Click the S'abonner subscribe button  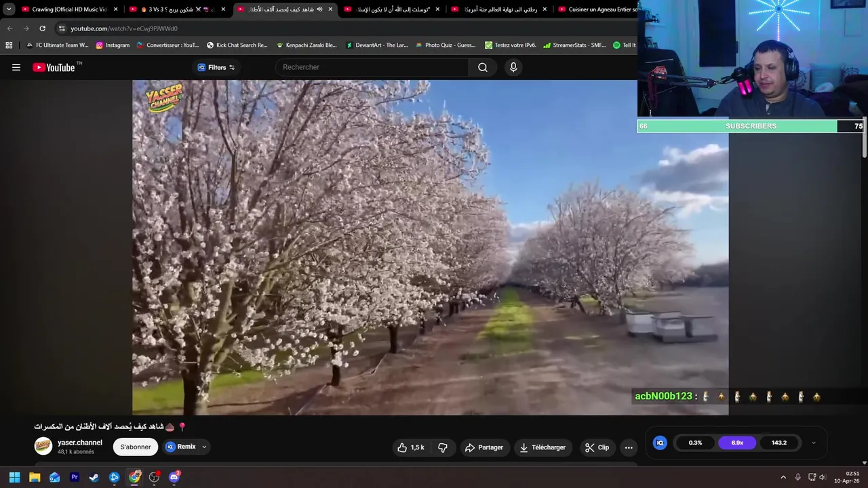pos(136,447)
